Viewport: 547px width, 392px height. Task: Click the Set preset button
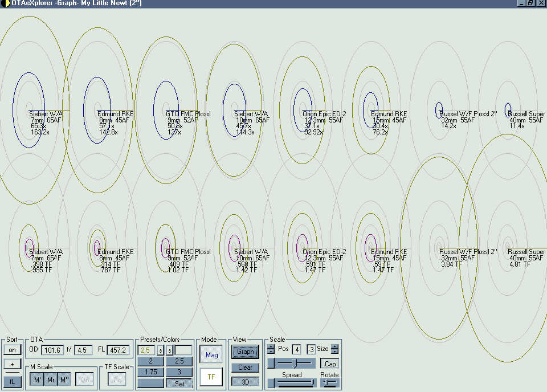tap(179, 383)
